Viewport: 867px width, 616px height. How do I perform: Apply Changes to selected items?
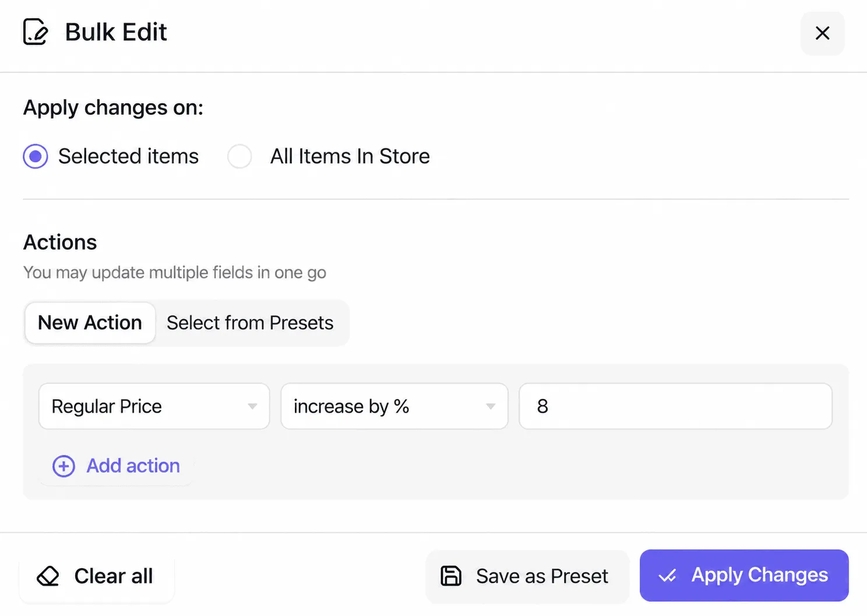744,575
